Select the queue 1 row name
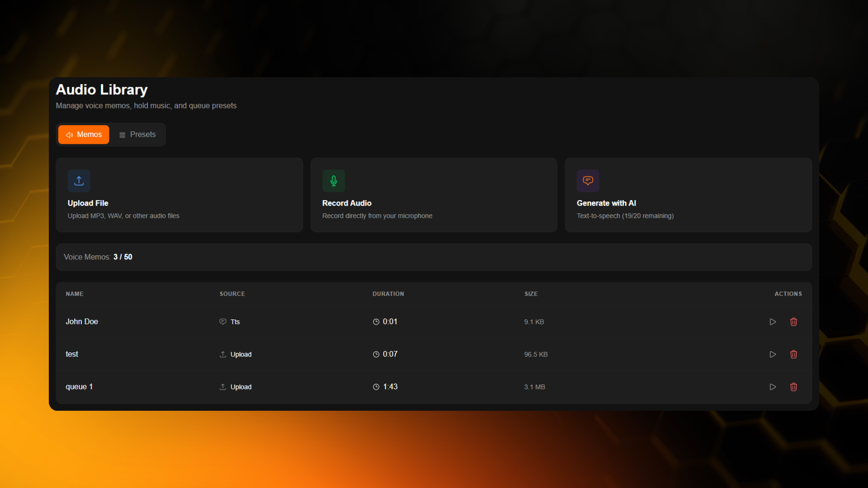This screenshot has width=868, height=488. click(x=79, y=387)
